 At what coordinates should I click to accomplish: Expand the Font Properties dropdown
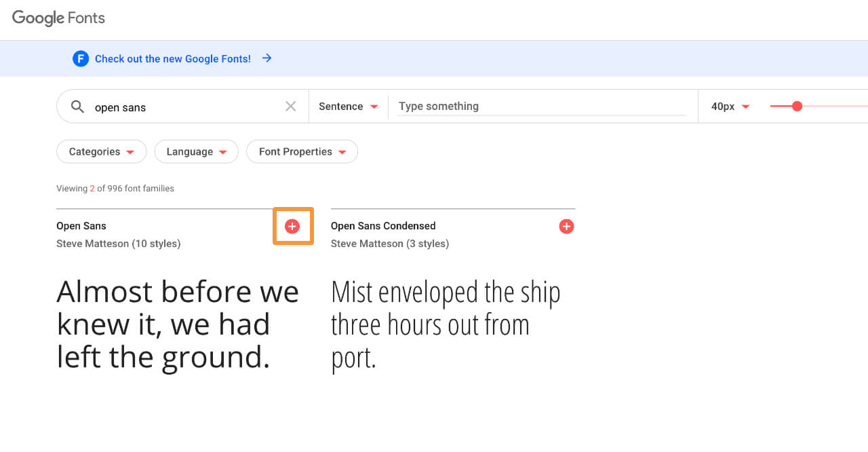[302, 151]
